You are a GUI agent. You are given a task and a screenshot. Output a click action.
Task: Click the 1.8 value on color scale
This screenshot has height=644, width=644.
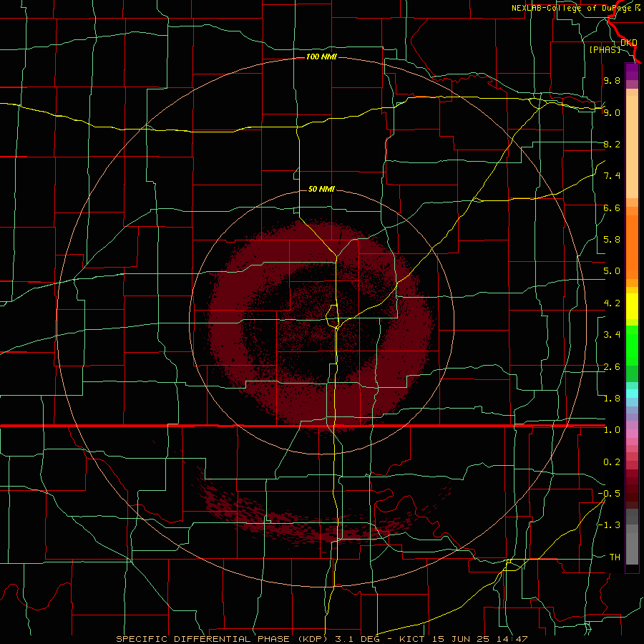coord(612,399)
